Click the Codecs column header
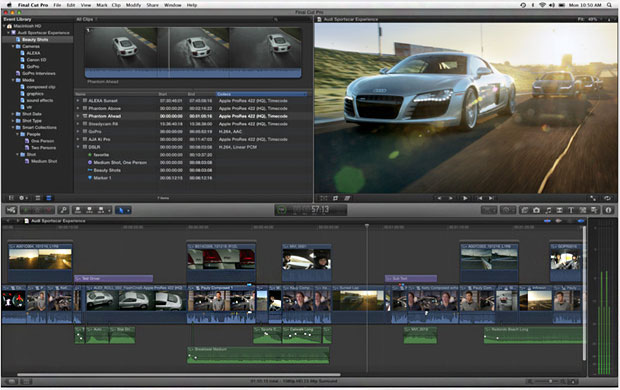Viewport: 620px width, 390px height. [261, 94]
